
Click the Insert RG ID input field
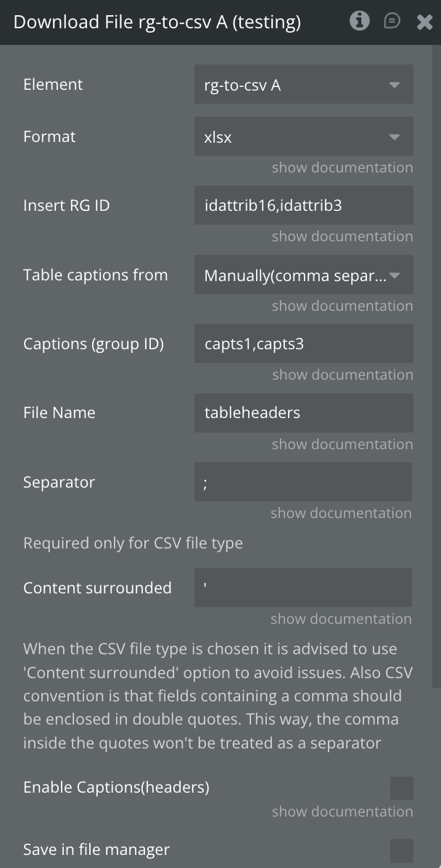(303, 206)
